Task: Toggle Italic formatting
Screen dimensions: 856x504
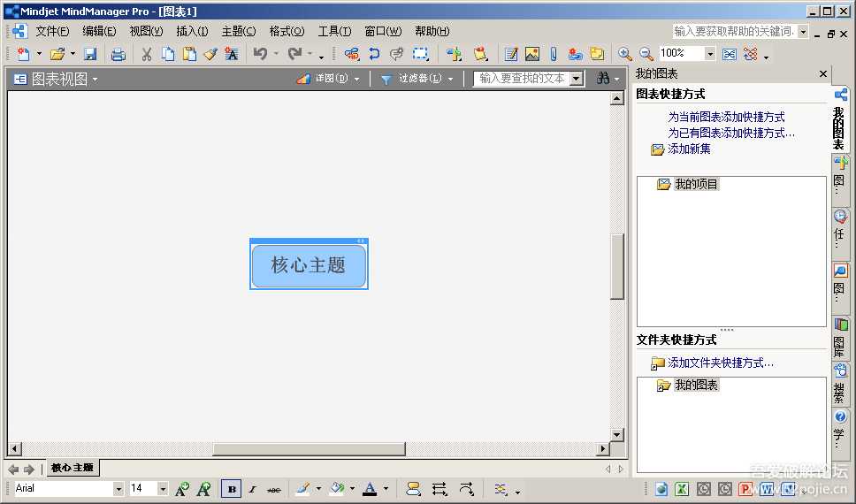Action: pyautogui.click(x=252, y=489)
